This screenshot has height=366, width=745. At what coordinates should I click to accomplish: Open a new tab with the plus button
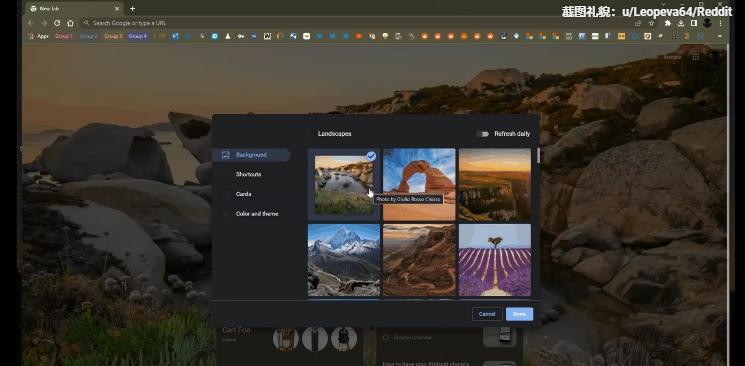(x=133, y=9)
